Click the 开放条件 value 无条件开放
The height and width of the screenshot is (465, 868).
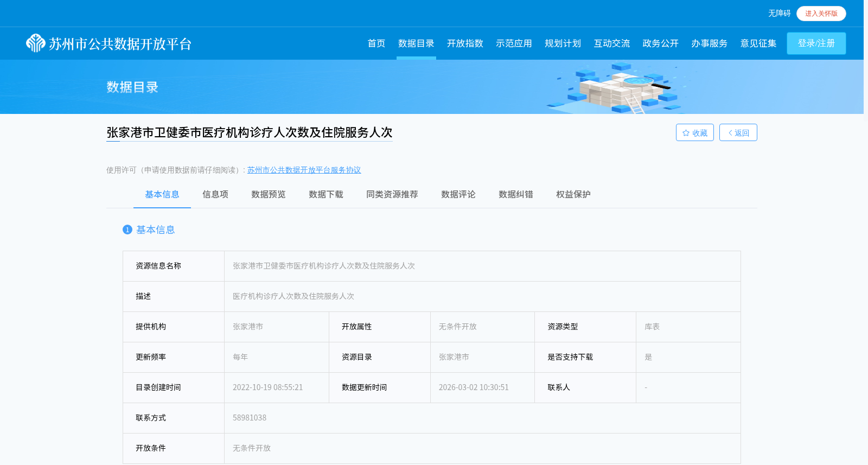252,448
